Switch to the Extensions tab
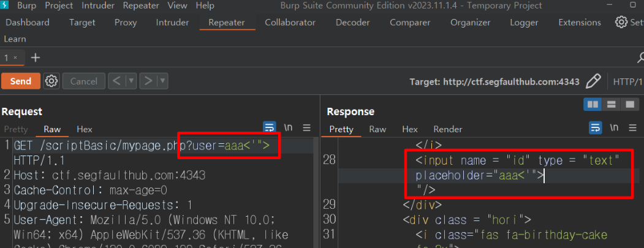This screenshot has height=248, width=644. 580,23
